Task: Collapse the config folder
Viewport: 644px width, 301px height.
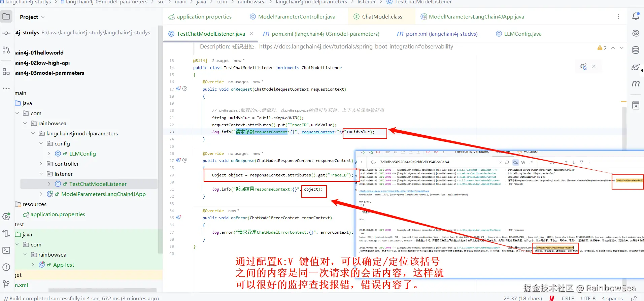Action: (x=41, y=143)
